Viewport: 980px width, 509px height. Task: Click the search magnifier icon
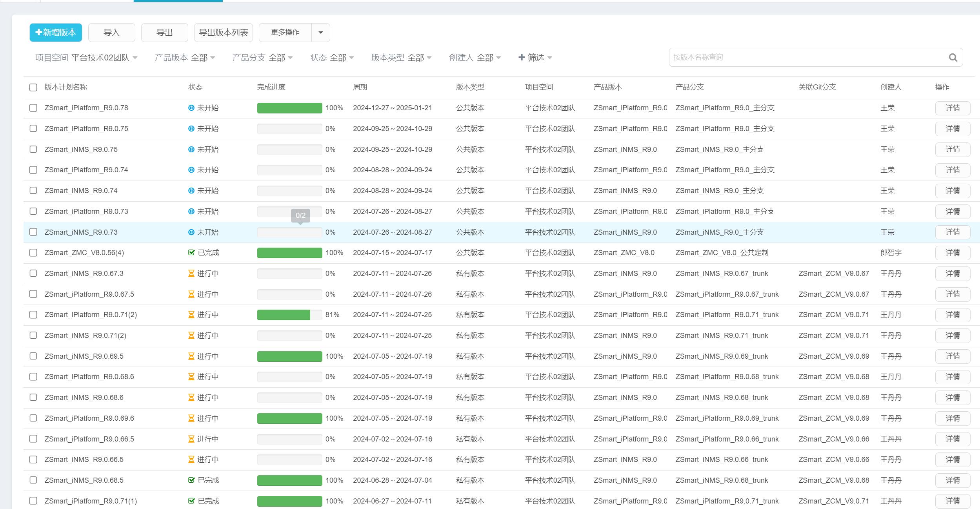(953, 58)
